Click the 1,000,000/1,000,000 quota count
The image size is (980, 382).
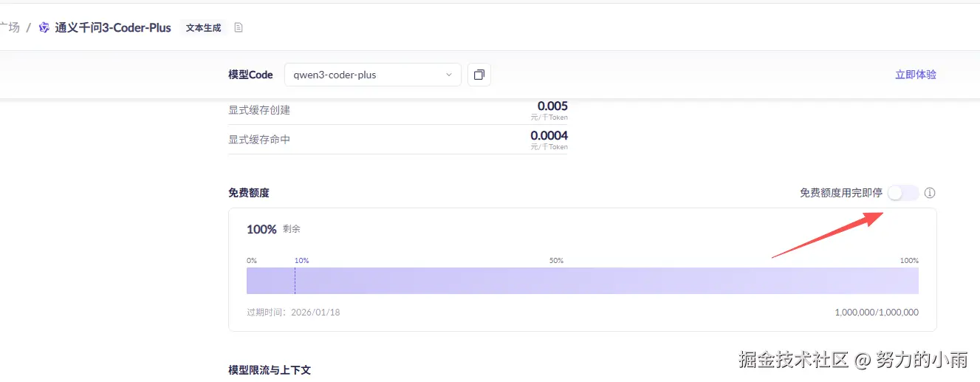pyautogui.click(x=877, y=313)
